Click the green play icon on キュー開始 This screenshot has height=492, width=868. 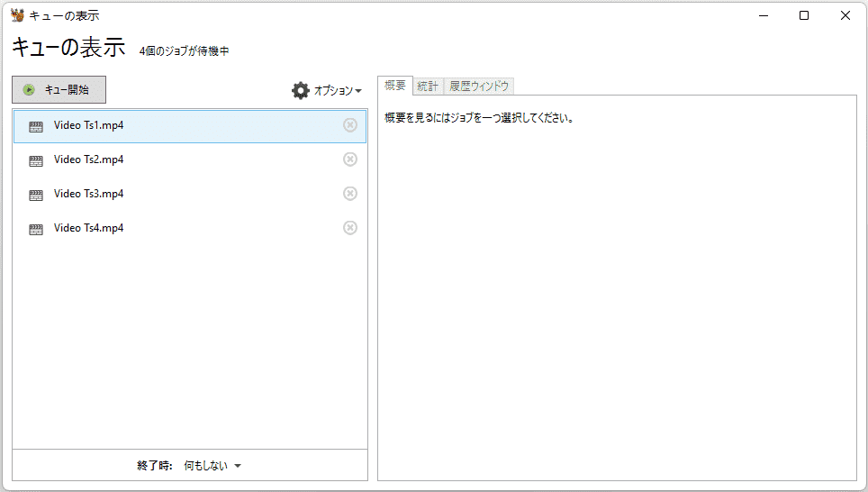[29, 90]
